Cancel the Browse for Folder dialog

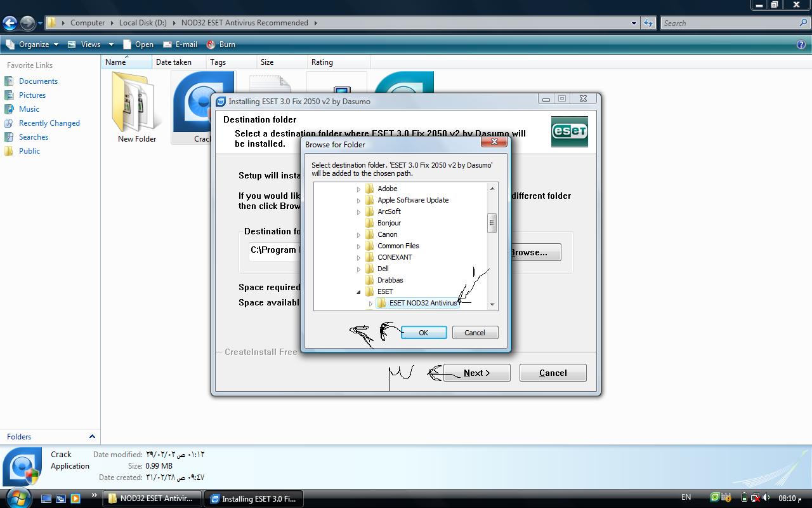[x=475, y=333]
